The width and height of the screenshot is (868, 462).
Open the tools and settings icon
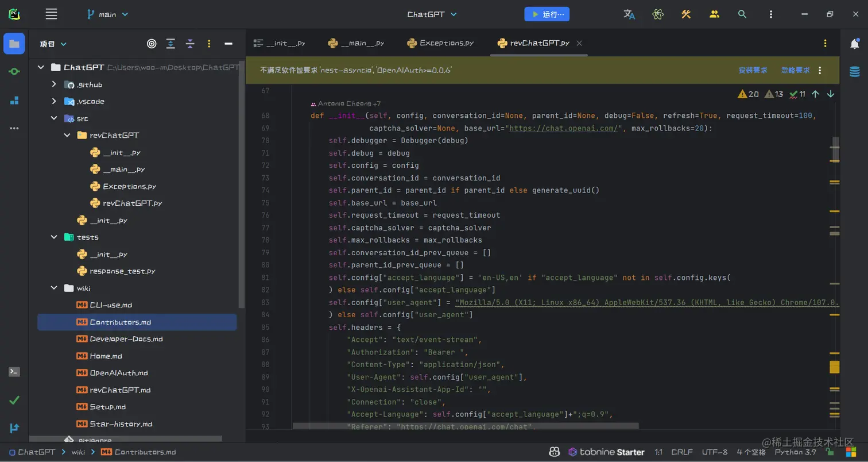tap(686, 14)
